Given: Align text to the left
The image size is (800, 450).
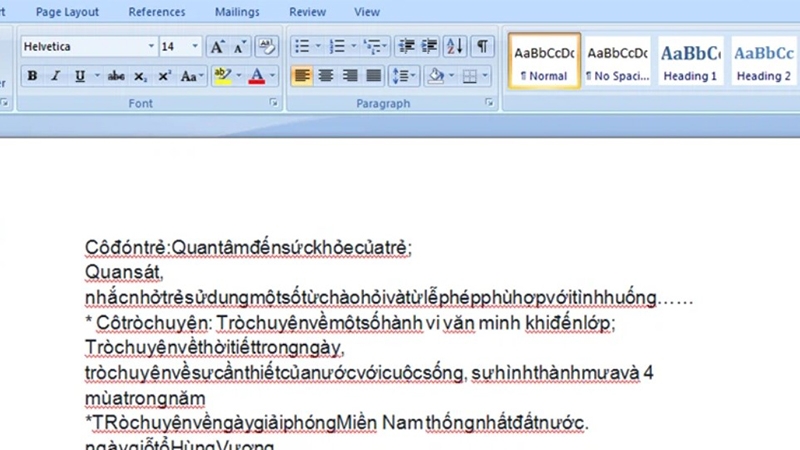Looking at the screenshot, I should pos(302,76).
